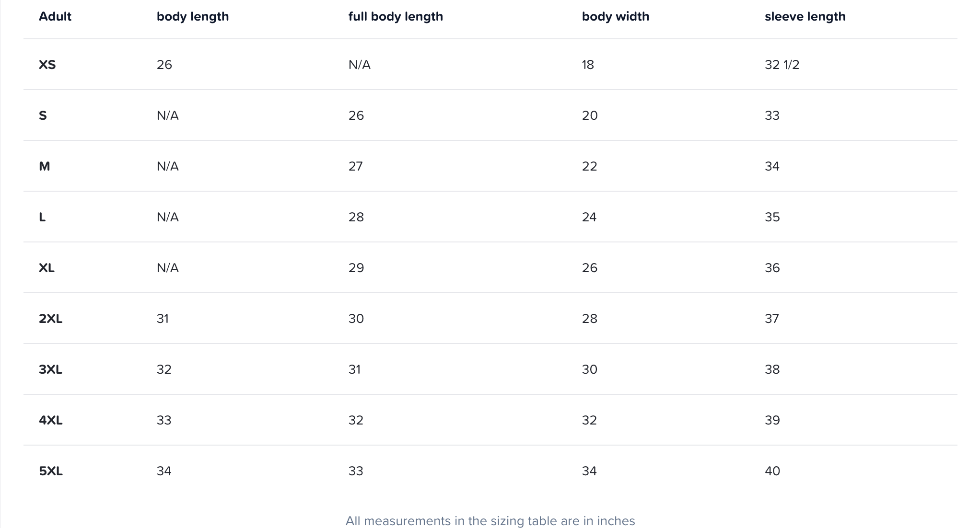
Task: Select the 3XL size row label
Action: point(50,369)
